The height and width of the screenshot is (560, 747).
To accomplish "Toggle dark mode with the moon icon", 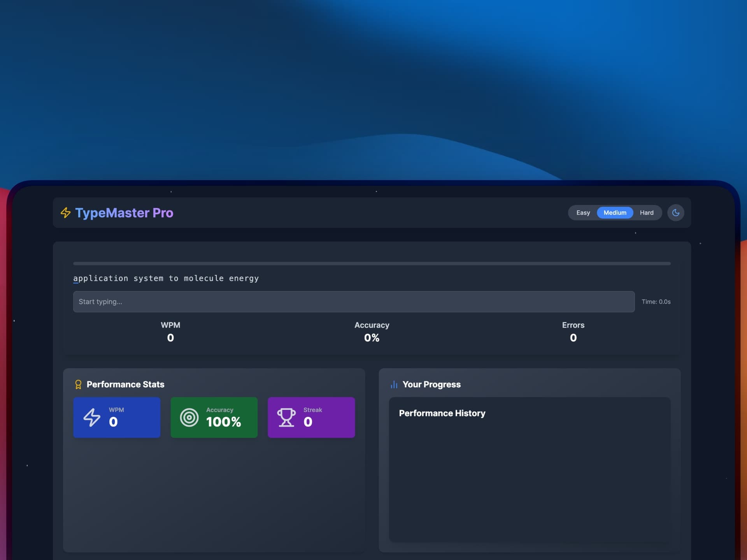I will point(675,213).
